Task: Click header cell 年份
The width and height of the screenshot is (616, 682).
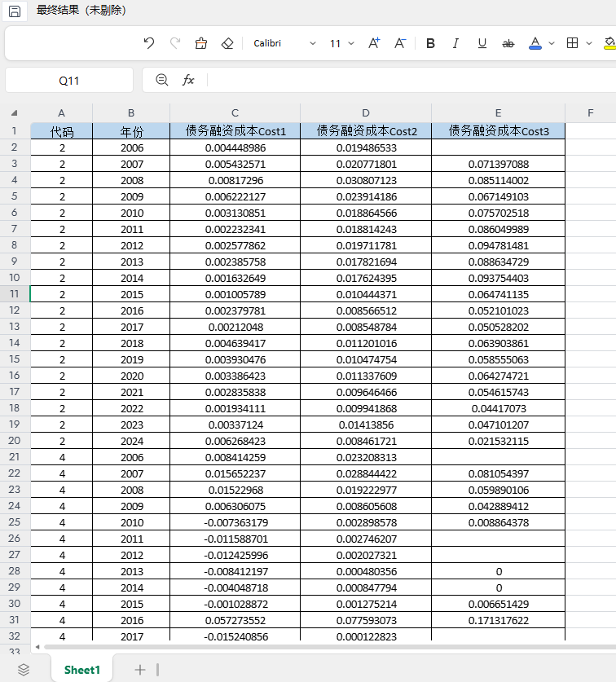Action: coord(131,131)
